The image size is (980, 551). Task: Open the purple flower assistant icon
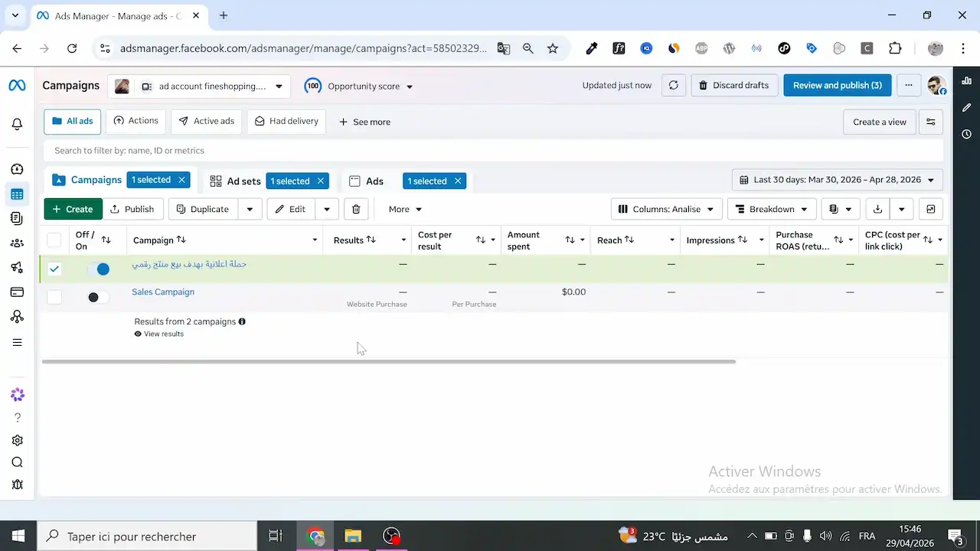(17, 395)
